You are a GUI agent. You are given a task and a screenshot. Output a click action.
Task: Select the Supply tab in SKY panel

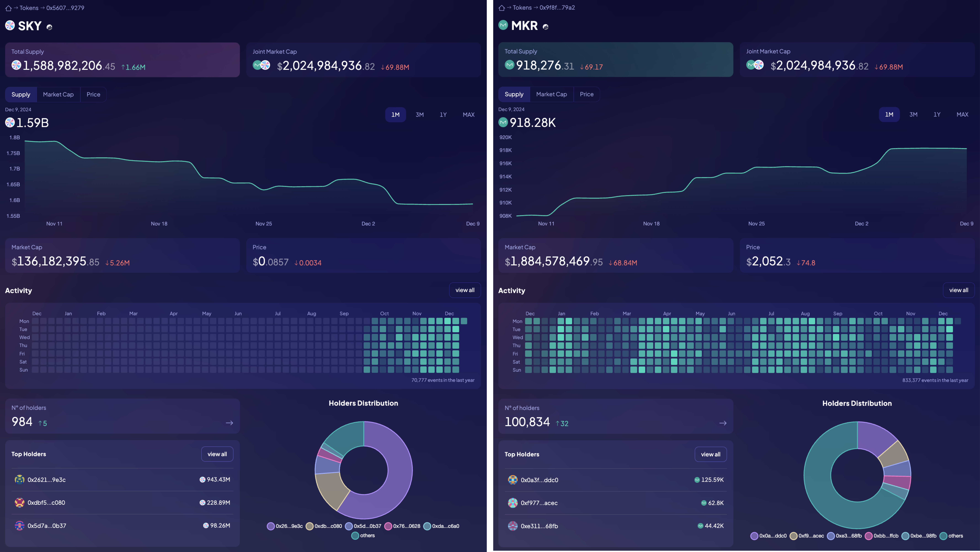click(21, 94)
